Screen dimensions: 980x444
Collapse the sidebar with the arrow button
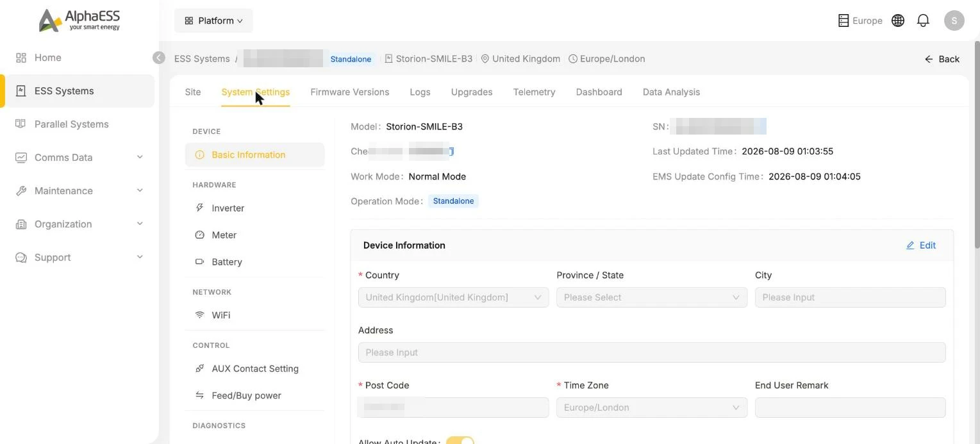(159, 58)
